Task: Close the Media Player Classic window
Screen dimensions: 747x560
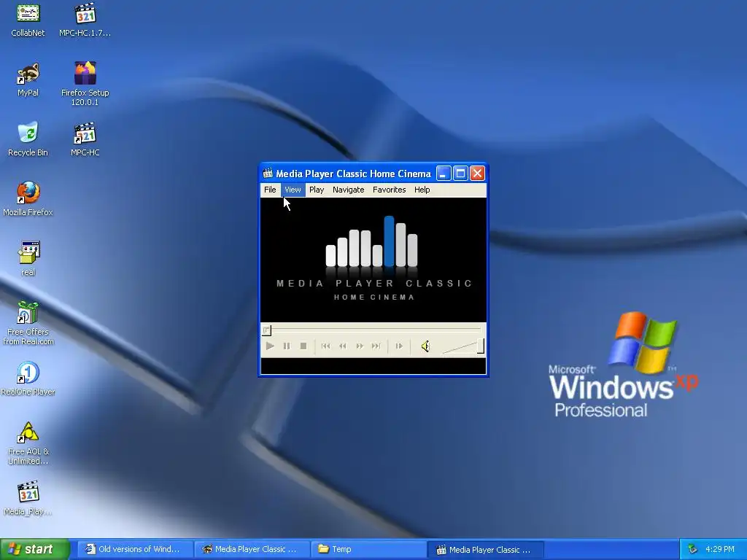Action: (477, 174)
